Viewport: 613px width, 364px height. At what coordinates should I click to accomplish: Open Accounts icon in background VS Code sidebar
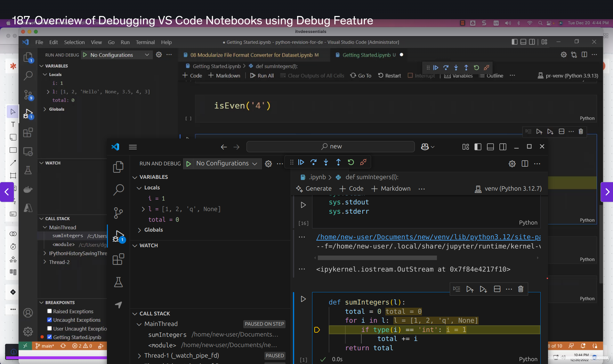tap(28, 313)
